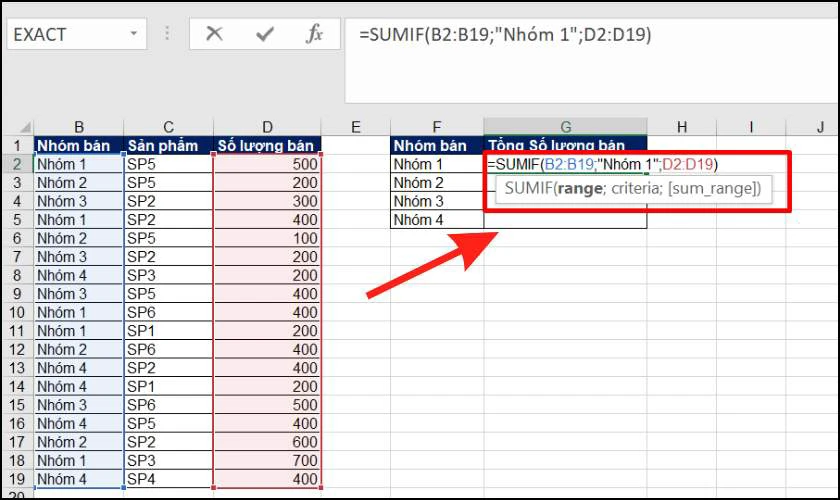Open the Insert Function fx dialog
The width and height of the screenshot is (840, 500).
(x=314, y=34)
